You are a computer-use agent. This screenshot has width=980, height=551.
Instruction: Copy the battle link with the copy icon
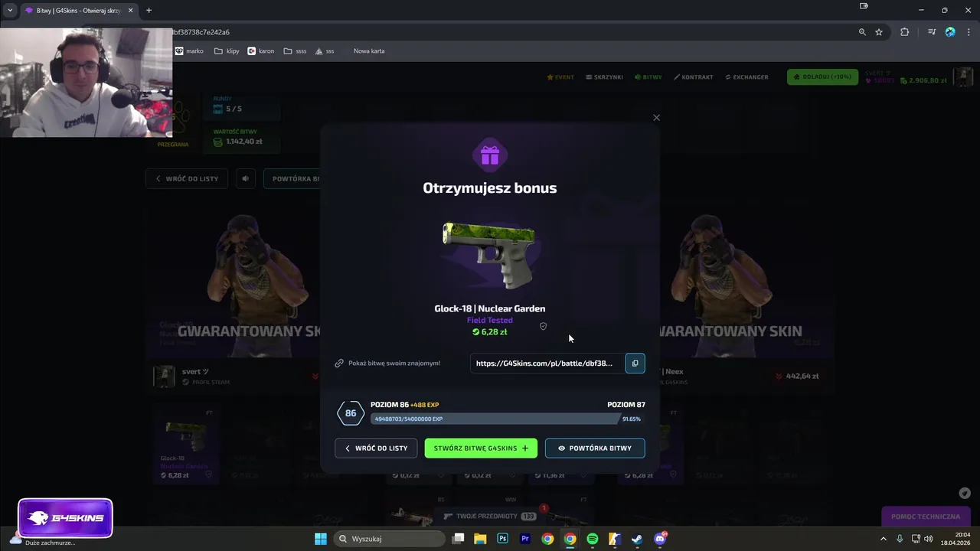click(x=635, y=364)
